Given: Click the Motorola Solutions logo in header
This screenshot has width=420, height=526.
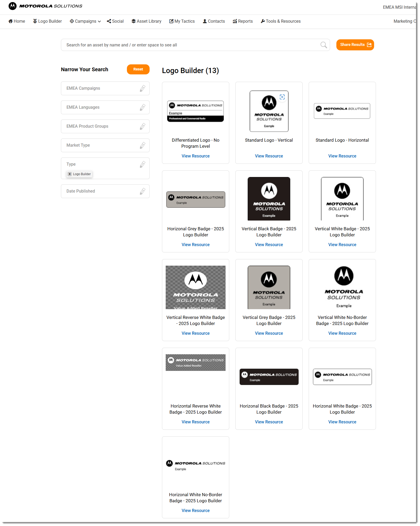Looking at the screenshot, I should click(x=45, y=6).
